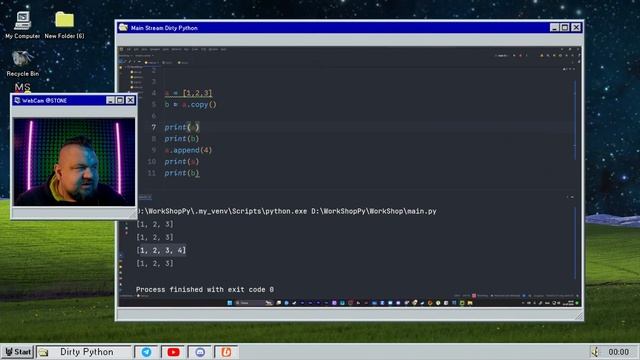
Task: Click the editor's vertical scrollbar strip
Action: point(575,120)
